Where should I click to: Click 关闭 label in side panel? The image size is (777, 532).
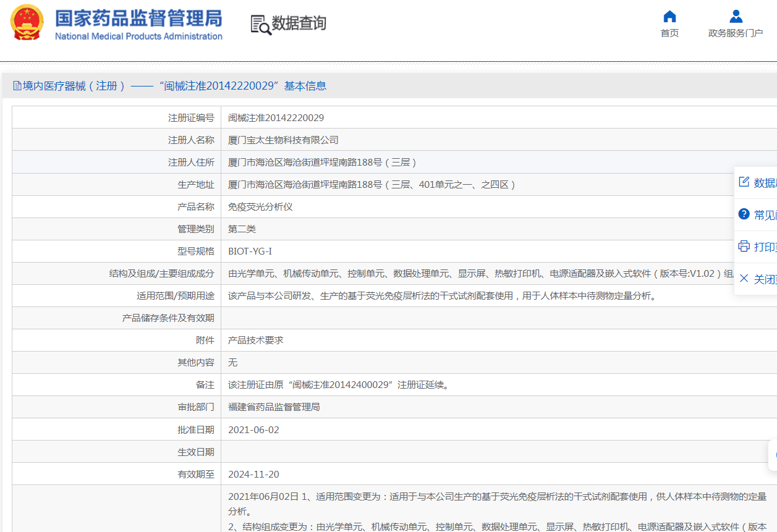tap(765, 279)
